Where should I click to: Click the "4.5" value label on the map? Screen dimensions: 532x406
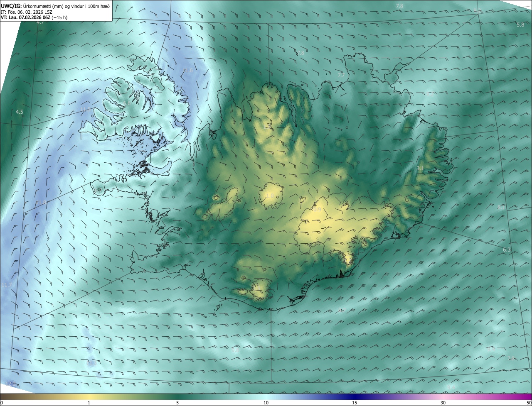point(19,112)
